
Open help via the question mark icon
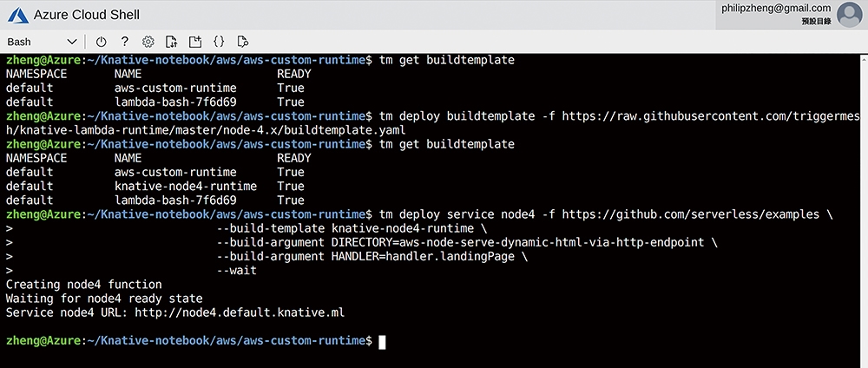click(124, 42)
